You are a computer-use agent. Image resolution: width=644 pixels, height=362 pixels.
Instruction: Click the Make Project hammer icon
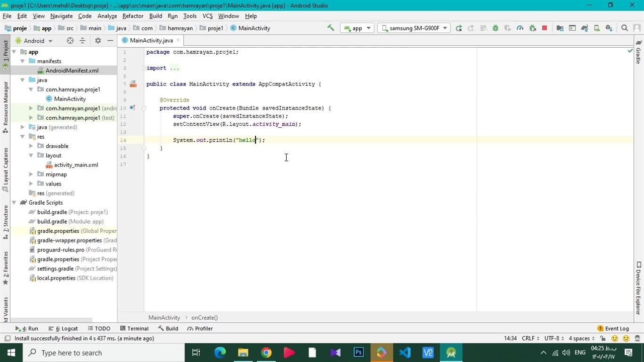click(331, 28)
